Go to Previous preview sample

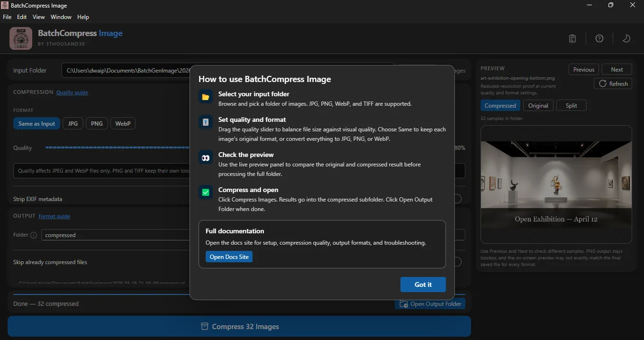[x=584, y=69]
